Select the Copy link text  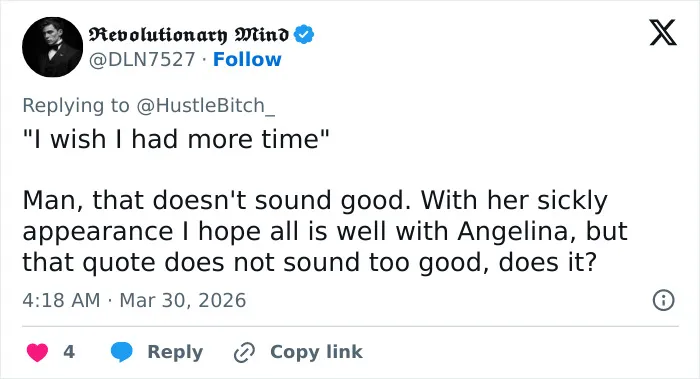[x=316, y=352]
